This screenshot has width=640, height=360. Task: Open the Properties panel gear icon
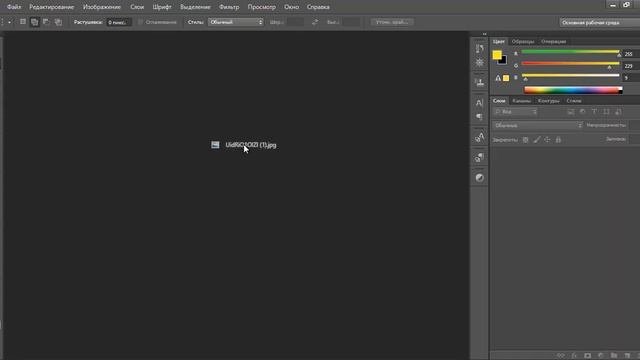click(x=480, y=62)
